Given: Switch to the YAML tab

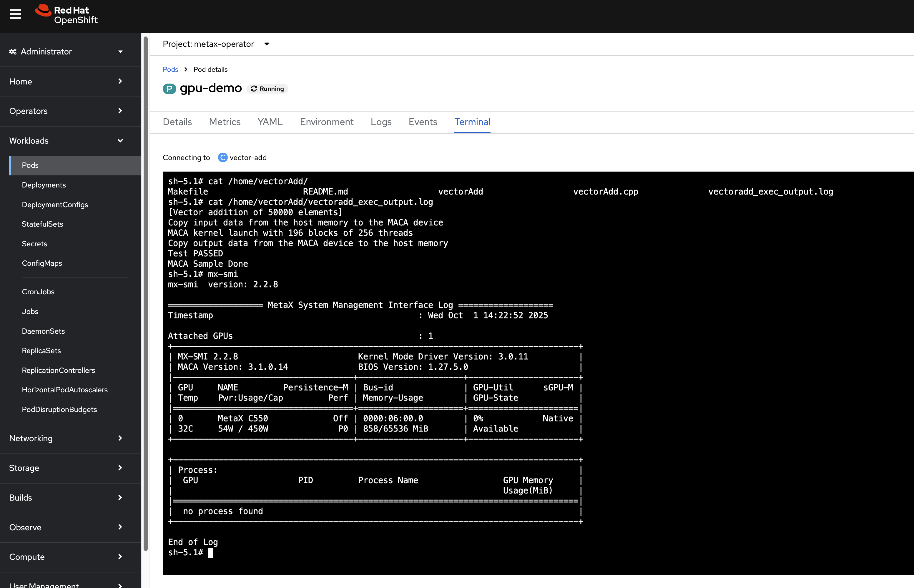Looking at the screenshot, I should (270, 122).
